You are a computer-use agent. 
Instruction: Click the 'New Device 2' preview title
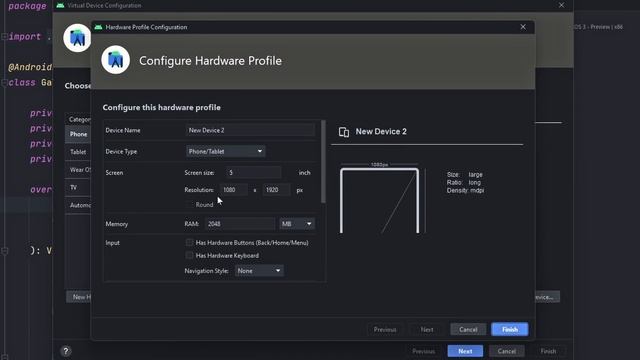[x=381, y=131]
